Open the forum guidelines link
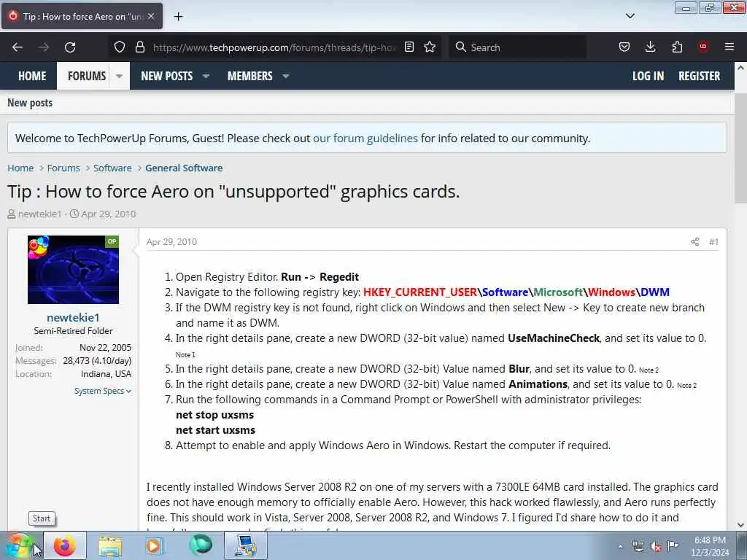Viewport: 747px width, 560px height. pos(365,138)
